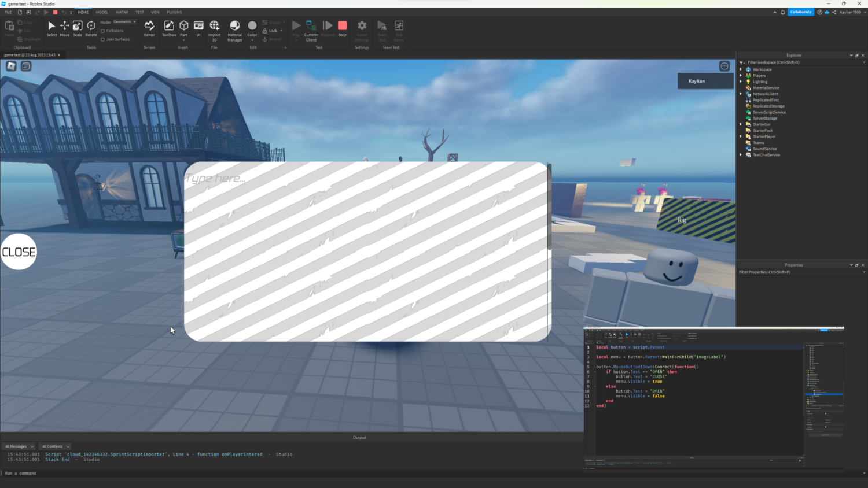Switch to the MODEL ribbon tab
The height and width of the screenshot is (488, 868).
coord(102,12)
